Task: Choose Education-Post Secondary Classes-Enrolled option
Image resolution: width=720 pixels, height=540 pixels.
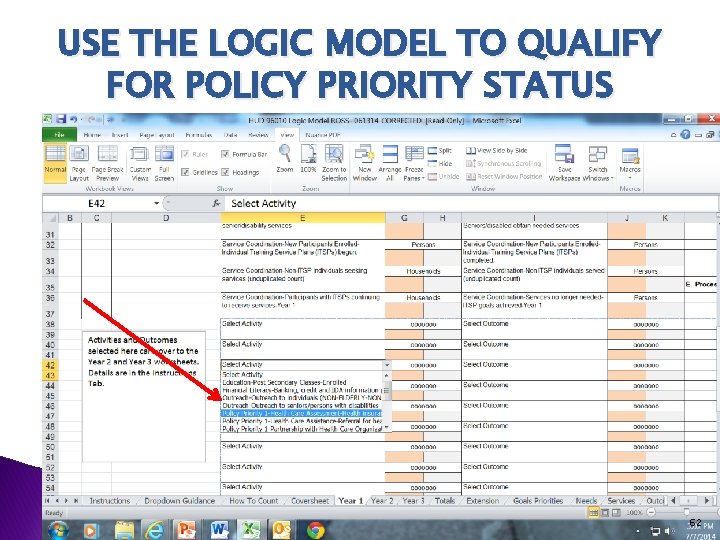Action: tap(301, 382)
